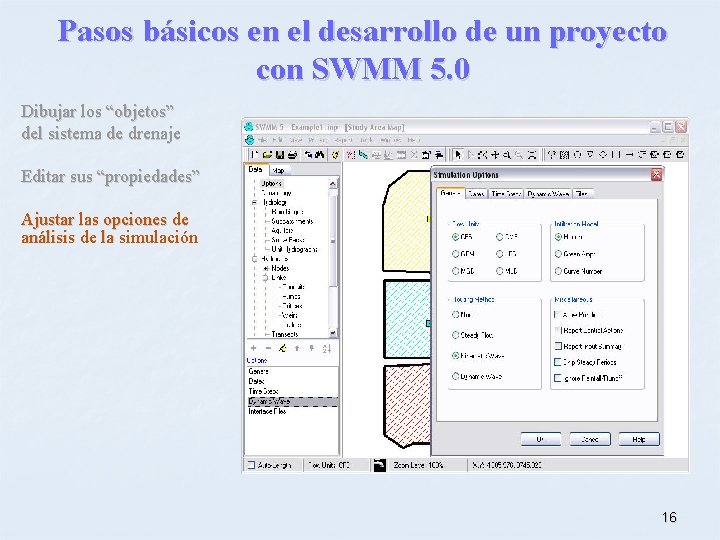Collapse the Links tree branch
The height and width of the screenshot is (540, 720).
[266, 277]
